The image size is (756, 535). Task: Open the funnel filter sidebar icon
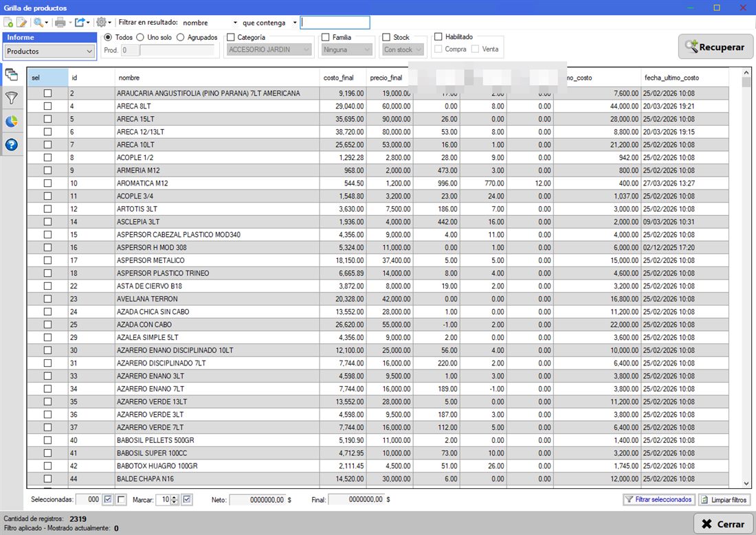[x=12, y=98]
